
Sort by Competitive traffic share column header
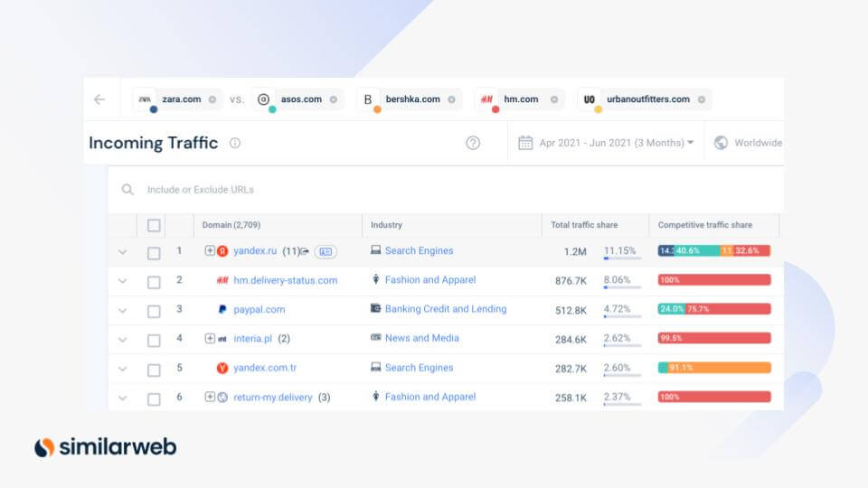point(704,225)
